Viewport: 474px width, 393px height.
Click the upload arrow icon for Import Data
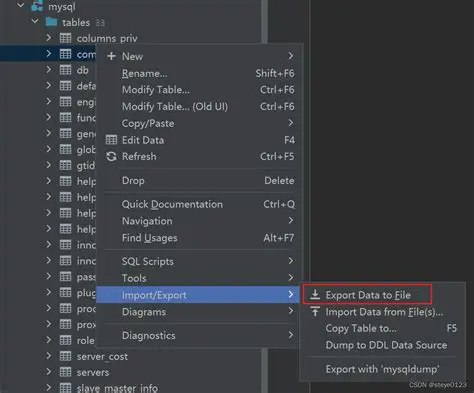[x=315, y=312]
